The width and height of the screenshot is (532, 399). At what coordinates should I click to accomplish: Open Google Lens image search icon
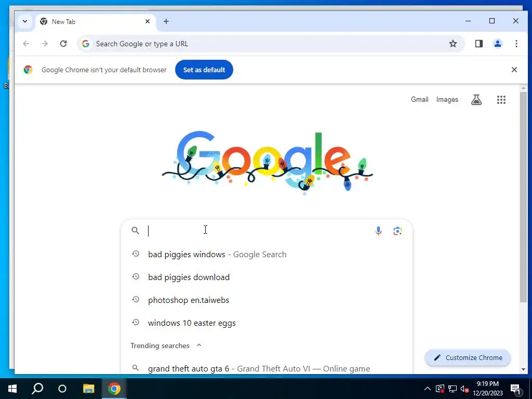[x=397, y=231]
